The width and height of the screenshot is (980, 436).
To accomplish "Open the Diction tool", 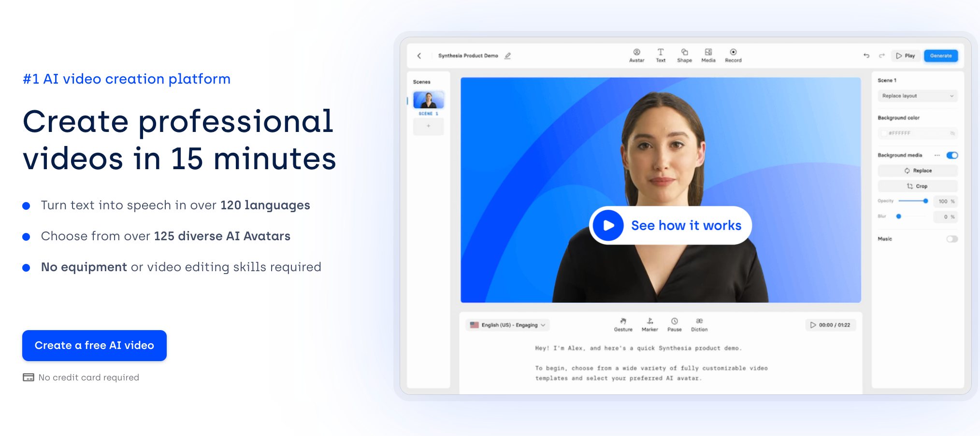I will coord(699,325).
